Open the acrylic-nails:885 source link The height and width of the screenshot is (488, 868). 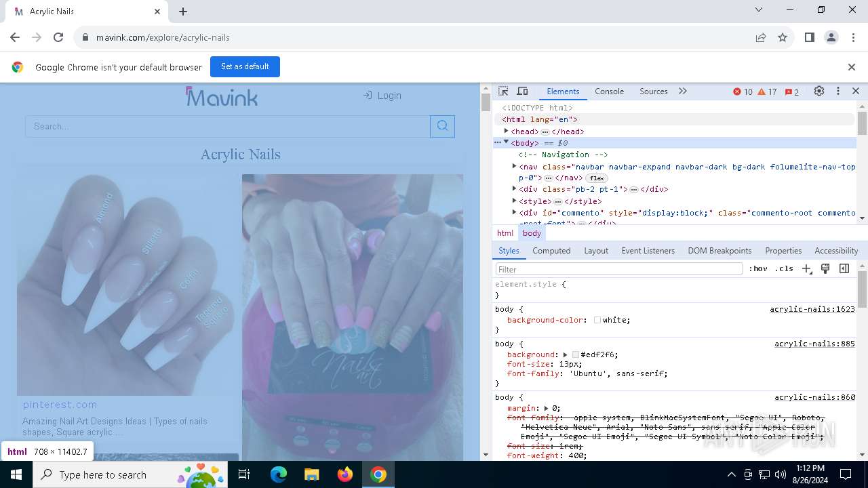click(x=815, y=344)
